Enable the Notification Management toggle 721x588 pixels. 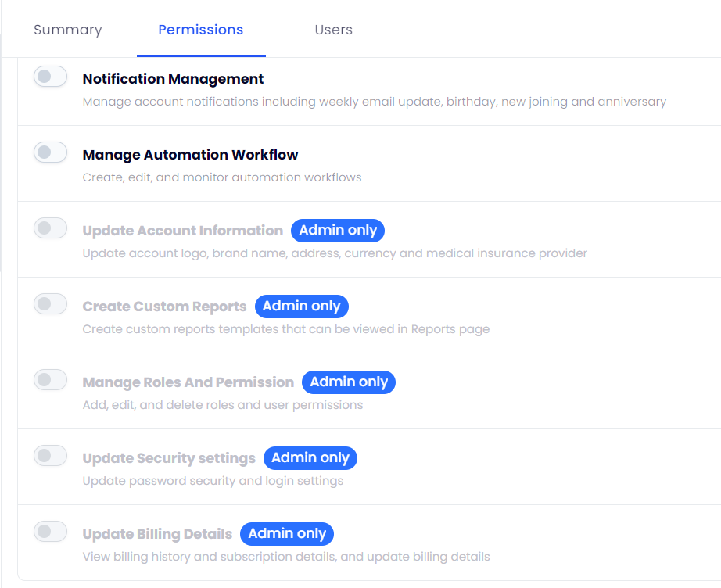(51, 77)
